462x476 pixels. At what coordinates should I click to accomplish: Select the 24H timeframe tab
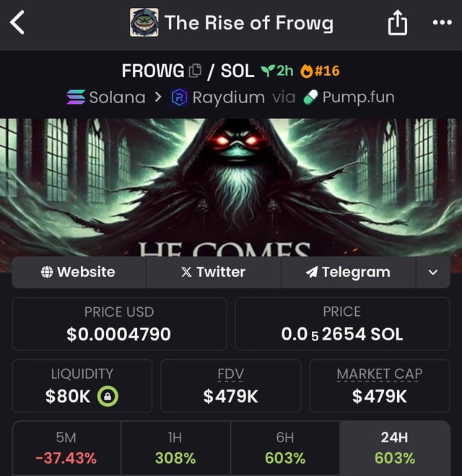point(395,448)
